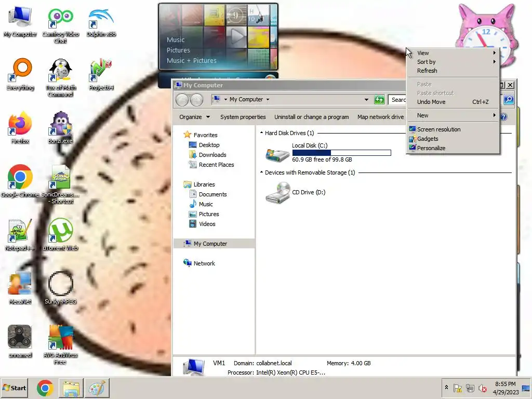Select Google Chrome desktop shortcut
532x399 pixels.
point(20,181)
